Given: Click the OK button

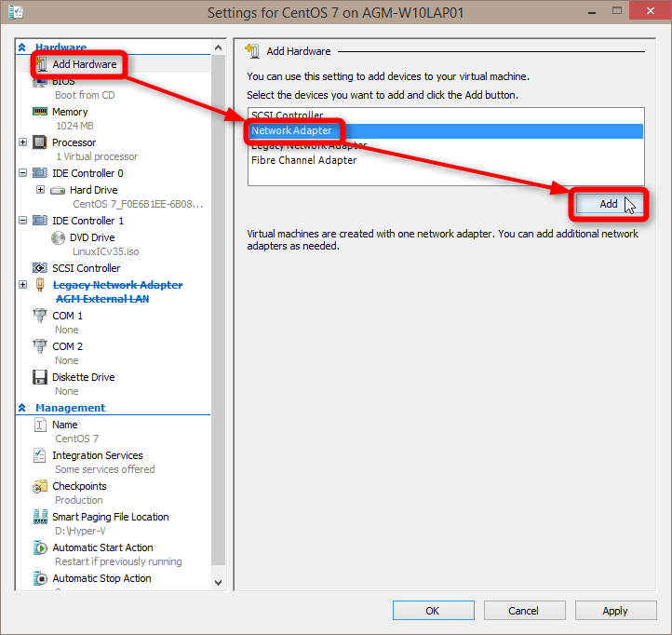Looking at the screenshot, I should [434, 611].
